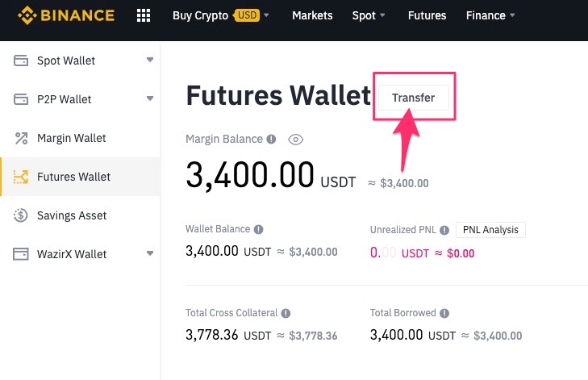Click the Total Cross Collateral info icon
Image resolution: width=588 pixels, height=380 pixels.
(x=286, y=313)
